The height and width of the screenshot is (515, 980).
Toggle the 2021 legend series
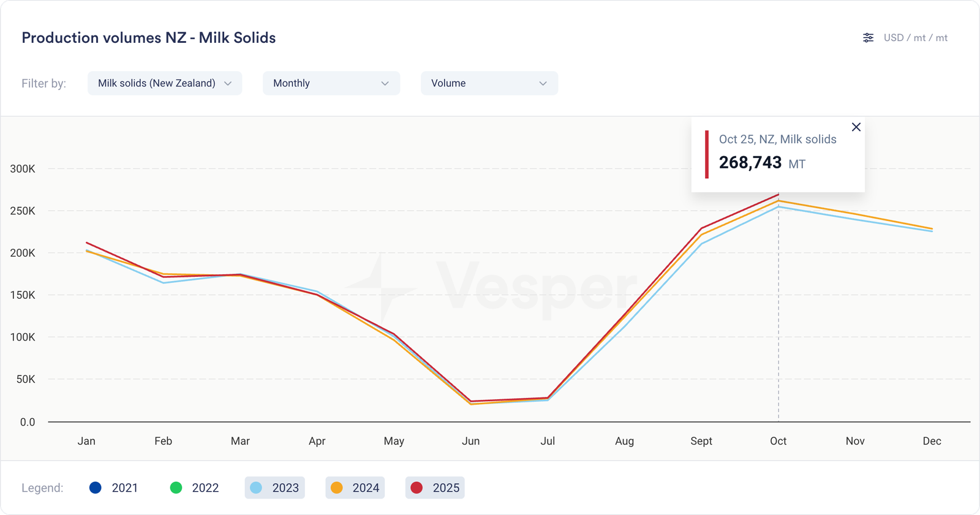114,488
